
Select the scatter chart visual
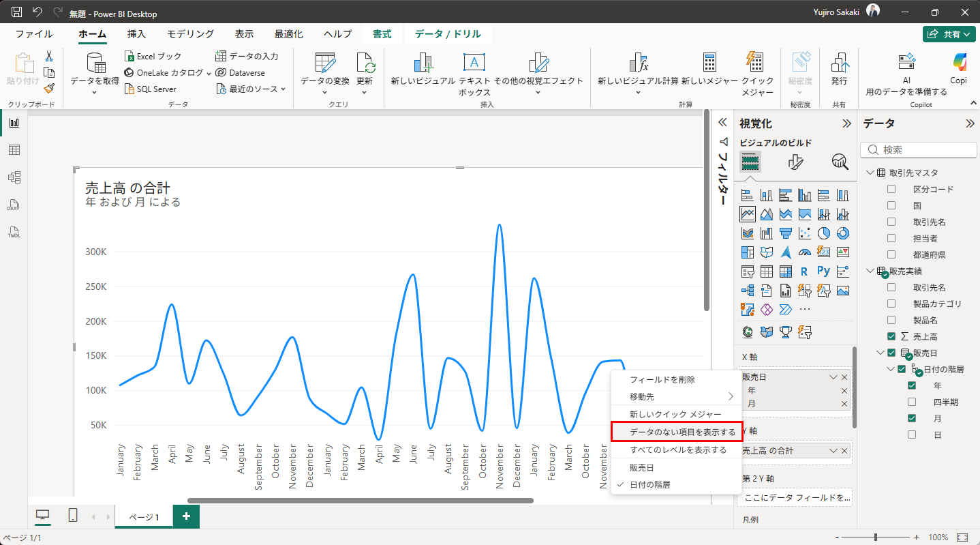[x=804, y=233]
